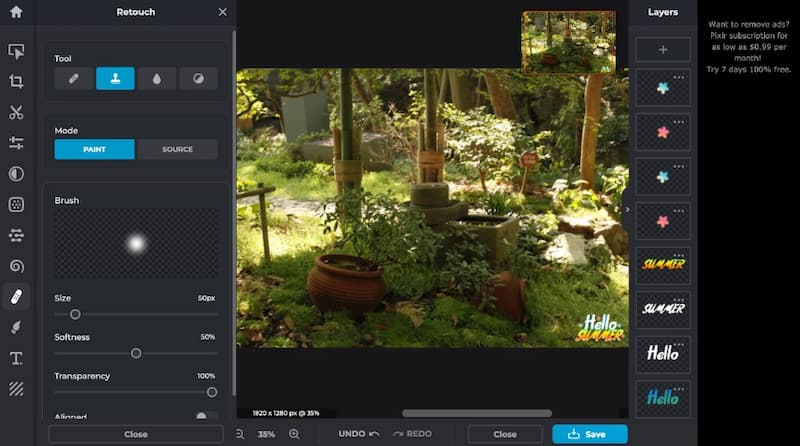Select the Text tool in sidebar
This screenshot has height=446, width=800.
pyautogui.click(x=16, y=358)
